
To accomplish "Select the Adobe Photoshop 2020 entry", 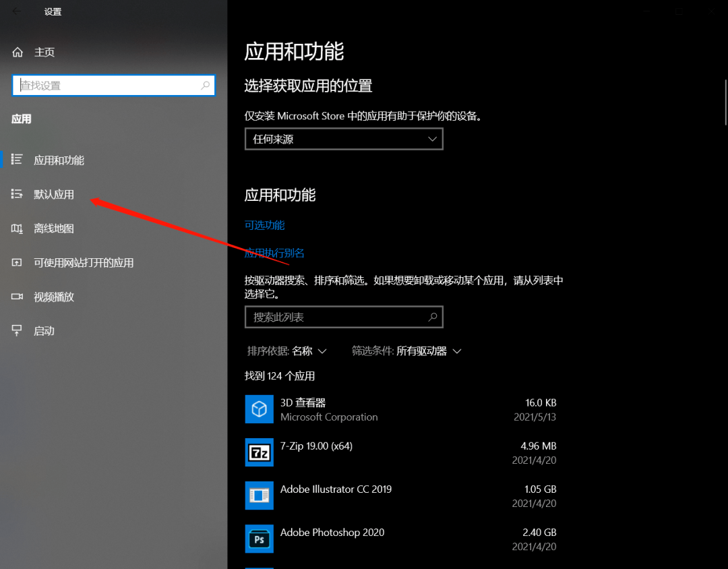I will tap(332, 533).
